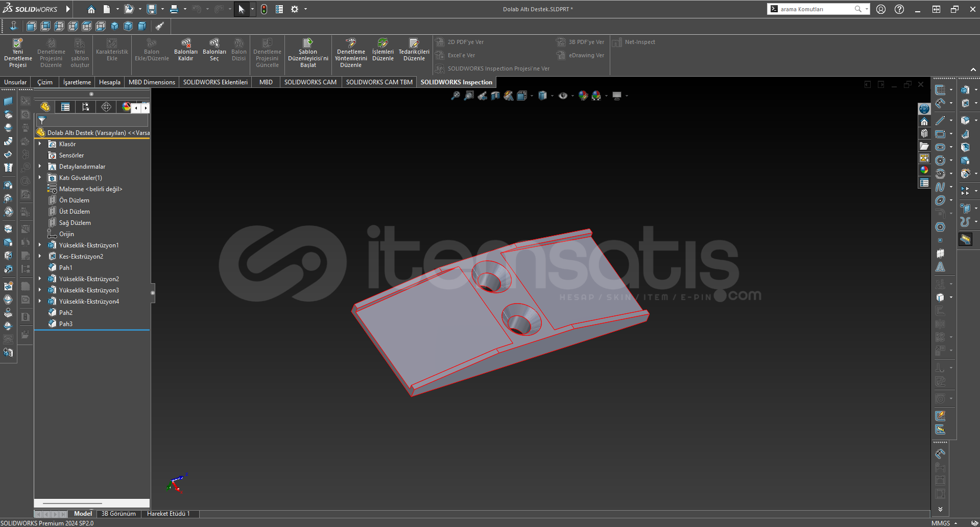This screenshot has height=527, width=980.
Task: Click the Rebuild traffic light icon
Action: pyautogui.click(x=264, y=9)
